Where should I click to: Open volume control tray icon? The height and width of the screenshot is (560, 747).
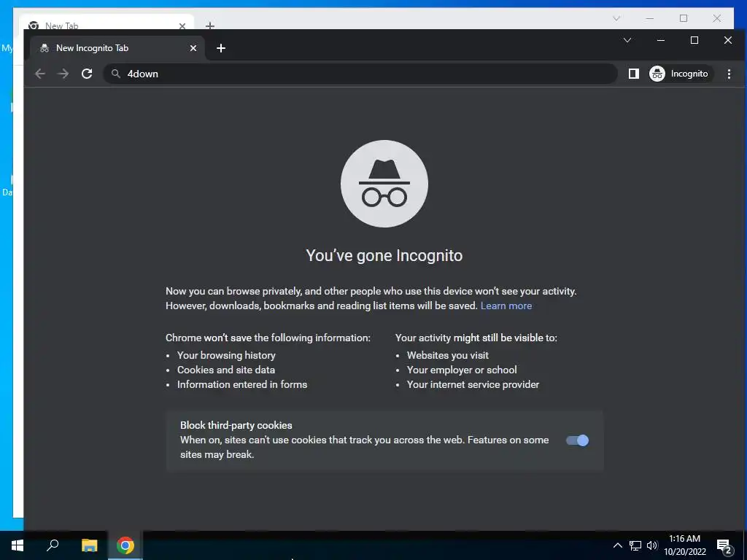click(652, 545)
